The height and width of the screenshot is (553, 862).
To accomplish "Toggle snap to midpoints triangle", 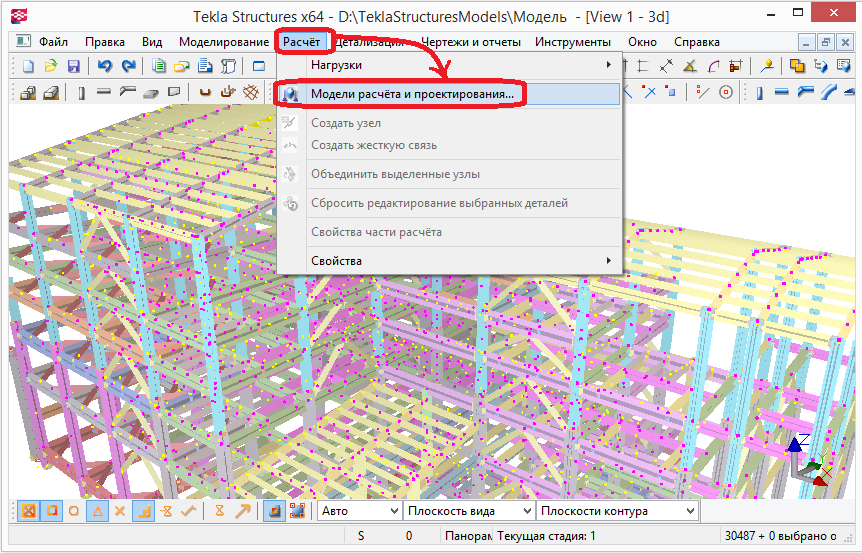I will point(97,511).
